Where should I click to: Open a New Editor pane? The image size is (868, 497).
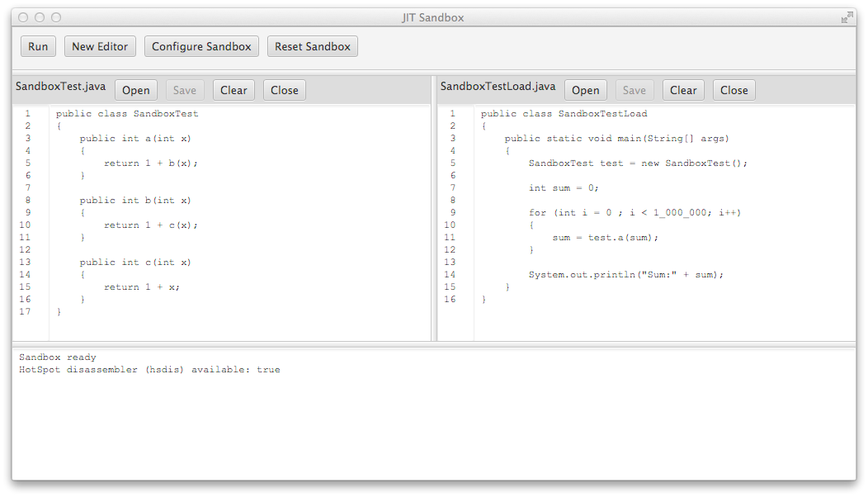pyautogui.click(x=99, y=46)
